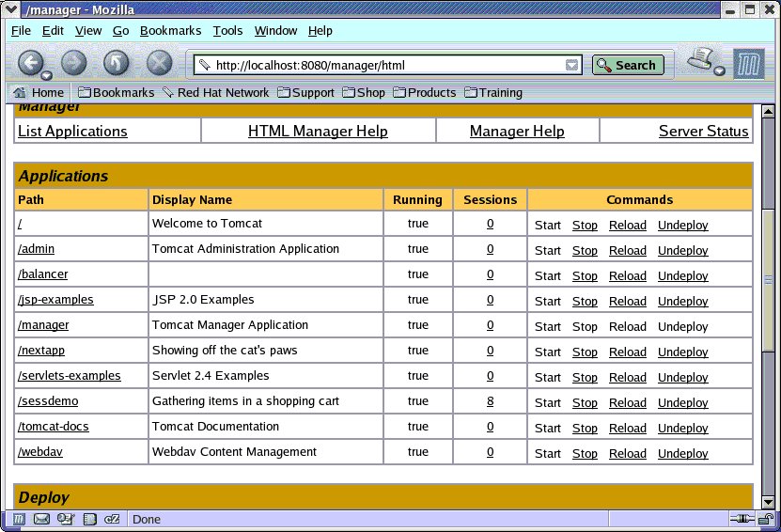Open the Products bookmark folder
The image size is (781, 532).
pos(425,93)
